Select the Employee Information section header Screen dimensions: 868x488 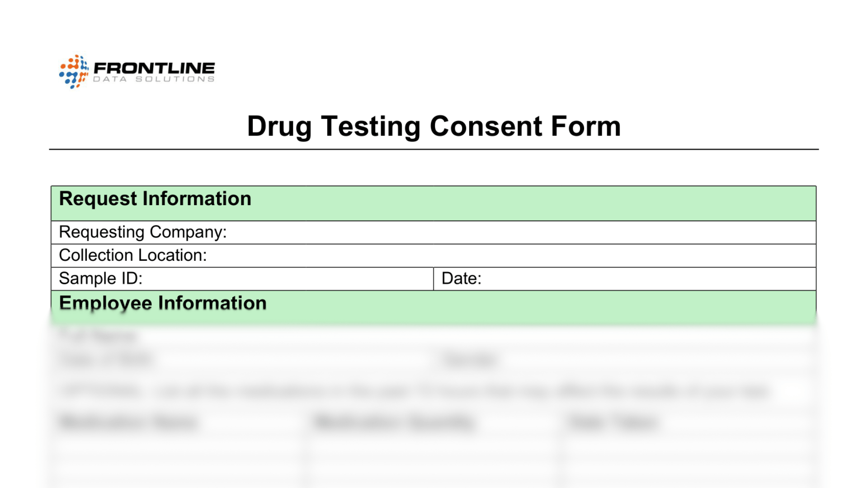click(163, 303)
